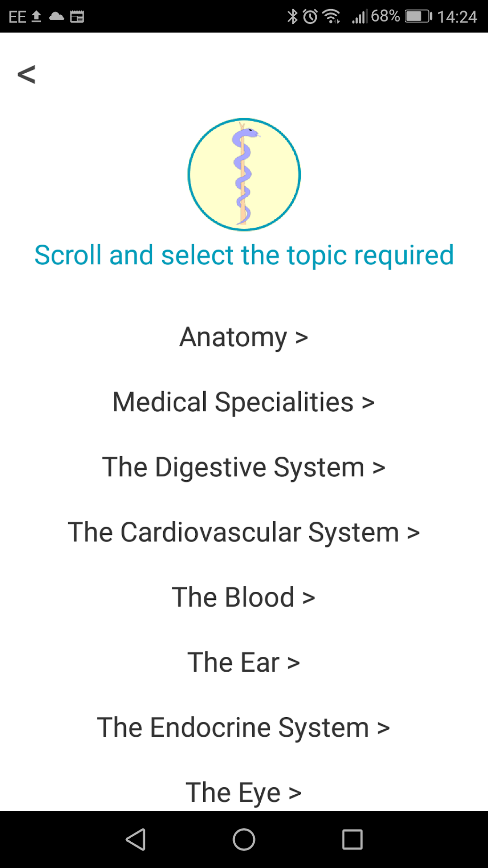Tap the Wi-Fi status icon
This screenshot has width=488, height=868.
pos(331,17)
